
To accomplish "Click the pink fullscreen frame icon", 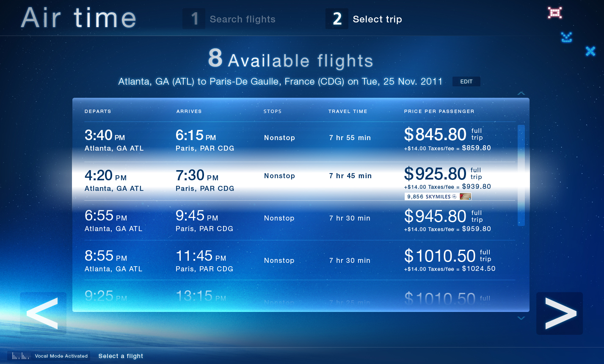I will pyautogui.click(x=554, y=13).
